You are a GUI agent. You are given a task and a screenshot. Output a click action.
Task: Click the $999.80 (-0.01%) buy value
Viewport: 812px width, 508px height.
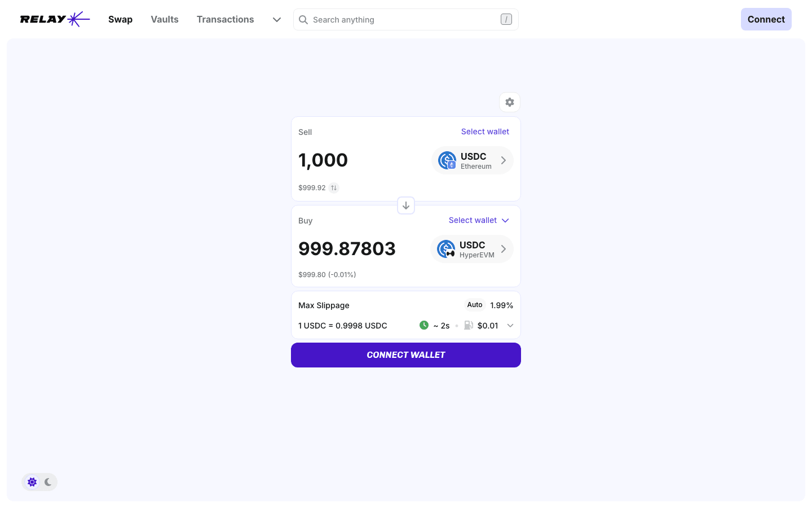pyautogui.click(x=327, y=275)
